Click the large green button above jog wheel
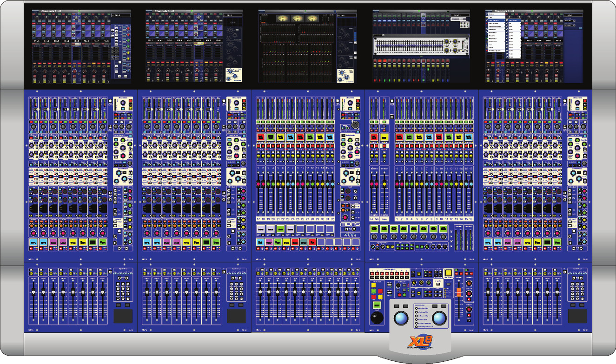This screenshot has height=364, width=616. [377, 304]
